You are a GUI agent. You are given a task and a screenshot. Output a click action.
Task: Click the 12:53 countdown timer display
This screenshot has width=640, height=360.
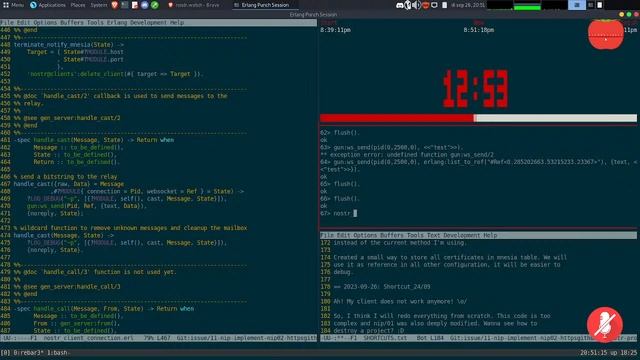coord(476,89)
